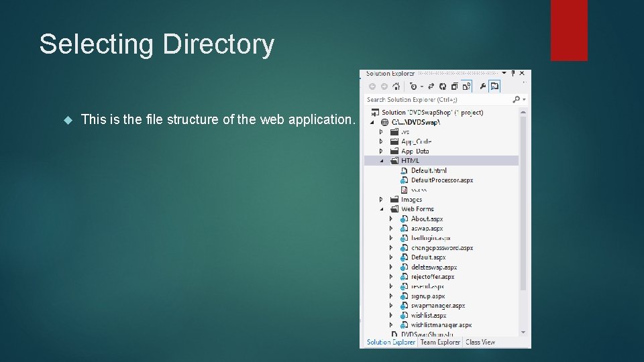Viewport: 644px width, 362px height.
Task: Click the scrollbar down arrow in Solution Explorer
Action: (x=523, y=333)
